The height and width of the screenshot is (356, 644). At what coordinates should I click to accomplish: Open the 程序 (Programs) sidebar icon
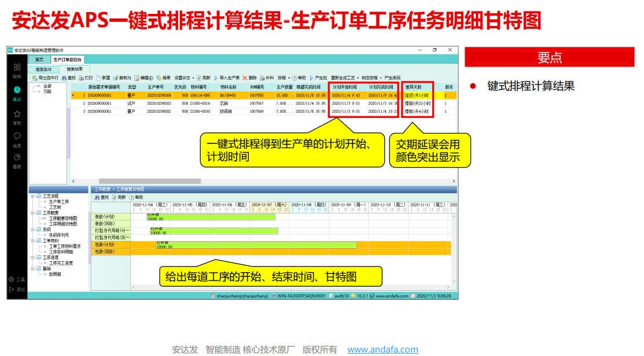(17, 67)
